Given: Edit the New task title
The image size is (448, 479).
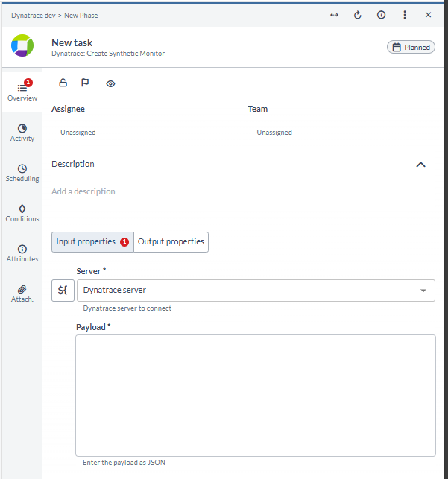Looking at the screenshot, I should click(72, 42).
